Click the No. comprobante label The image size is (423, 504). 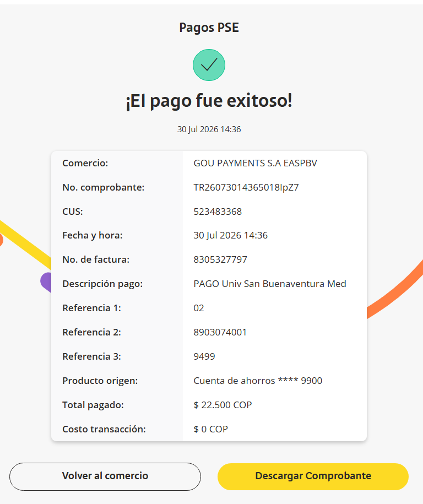pyautogui.click(x=104, y=187)
